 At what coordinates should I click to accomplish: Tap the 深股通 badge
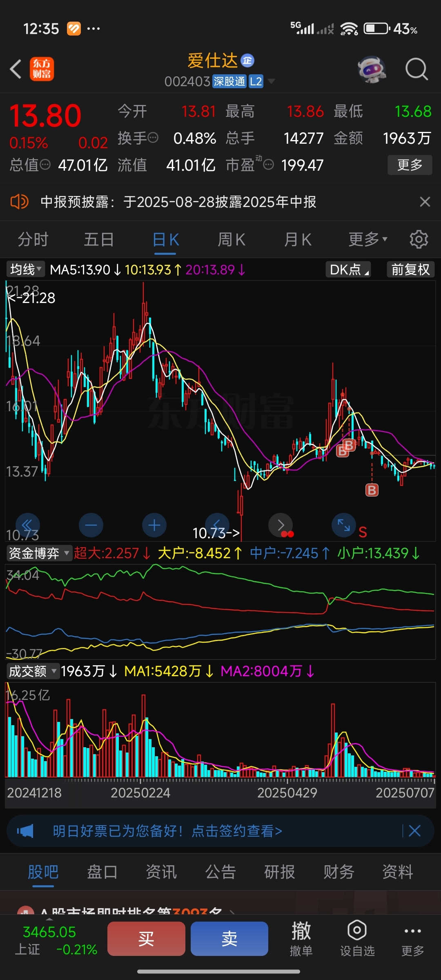coord(229,81)
